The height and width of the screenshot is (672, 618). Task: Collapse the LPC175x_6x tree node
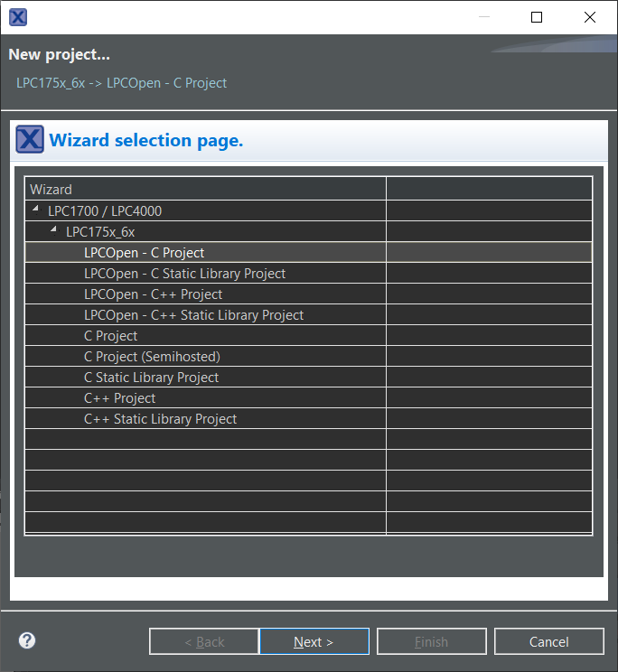tap(54, 230)
